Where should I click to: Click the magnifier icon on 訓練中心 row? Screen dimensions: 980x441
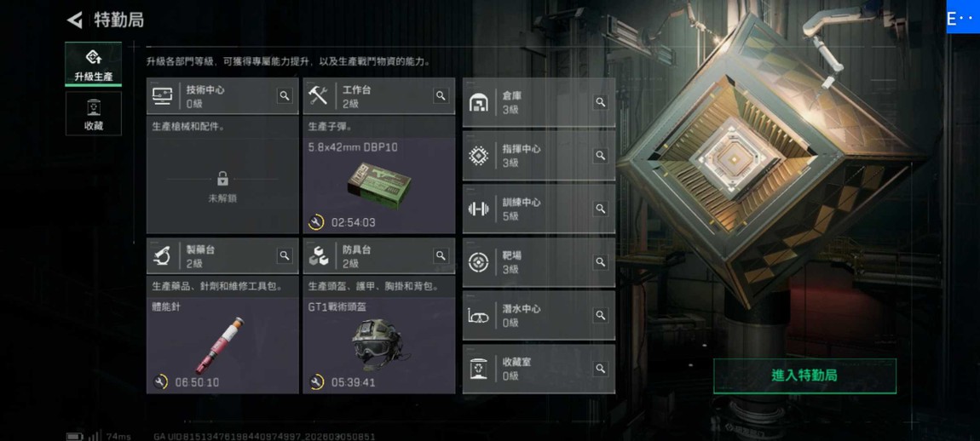[x=601, y=209]
